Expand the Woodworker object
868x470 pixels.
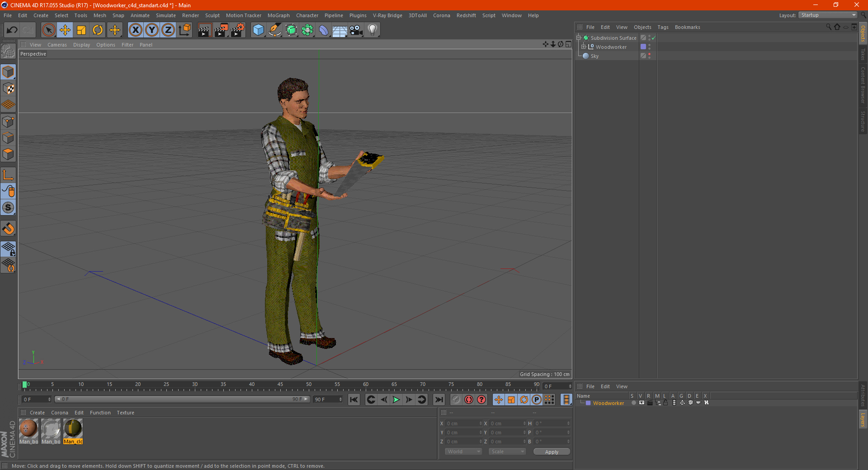tap(584, 47)
